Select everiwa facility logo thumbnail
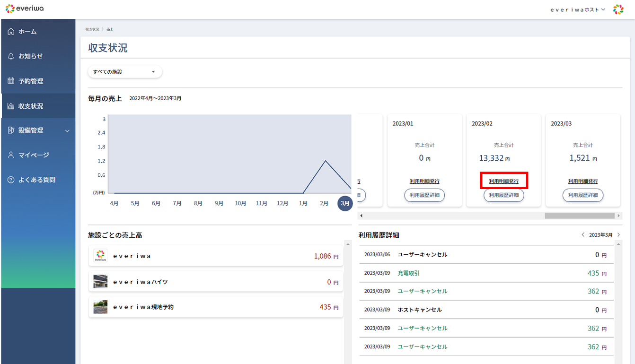Screen dimensions: 635x364 pos(100,256)
